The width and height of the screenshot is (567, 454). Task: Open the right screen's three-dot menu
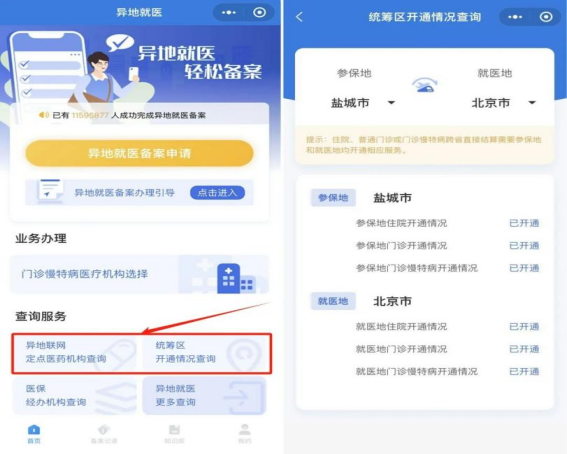515,17
